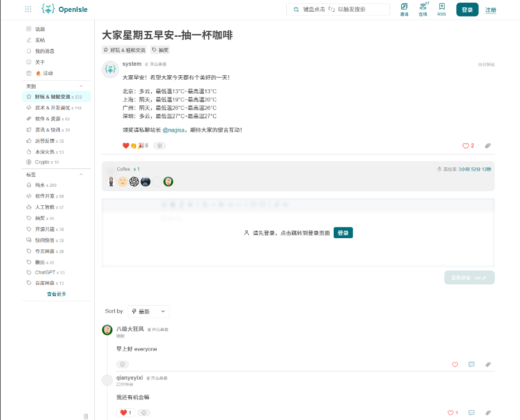520x420 pixels.
Task: Open the register link
Action: coord(490,10)
